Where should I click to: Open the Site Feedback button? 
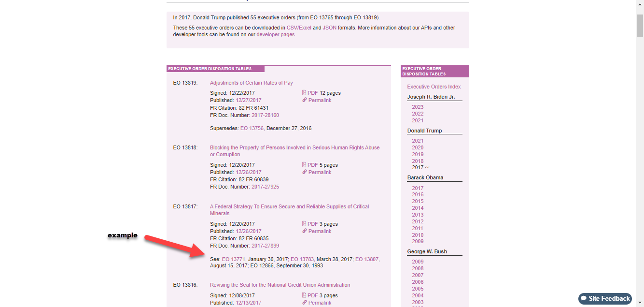point(605,298)
